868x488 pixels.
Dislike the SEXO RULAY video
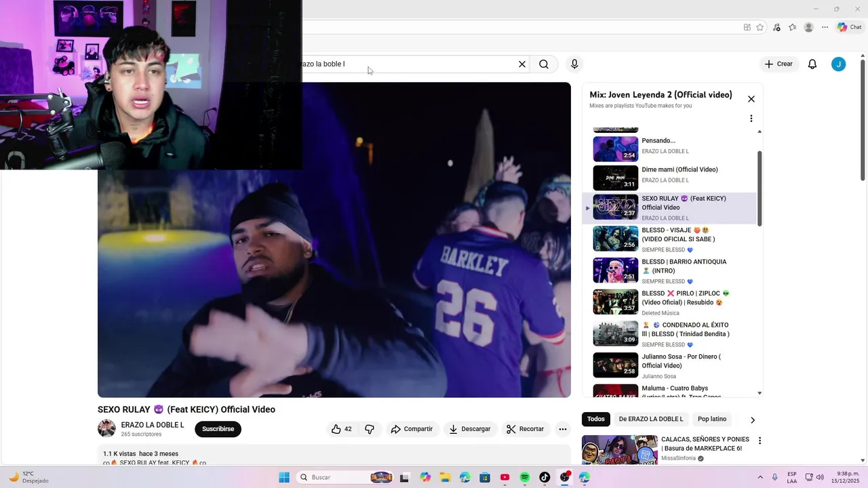370,429
